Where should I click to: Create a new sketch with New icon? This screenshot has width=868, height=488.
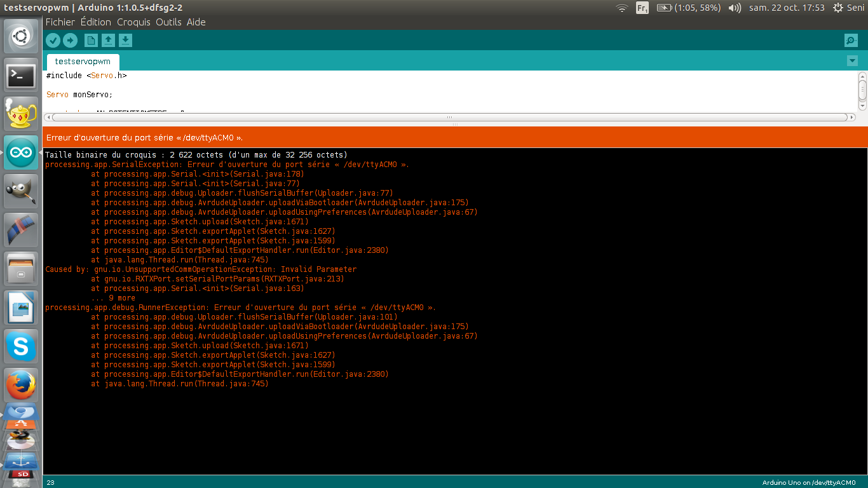pyautogui.click(x=92, y=41)
